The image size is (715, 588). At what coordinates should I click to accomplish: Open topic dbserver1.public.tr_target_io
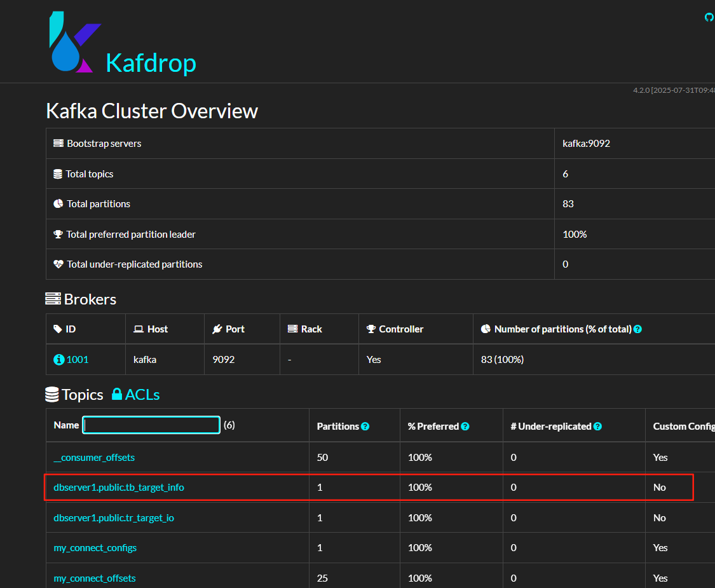(114, 518)
